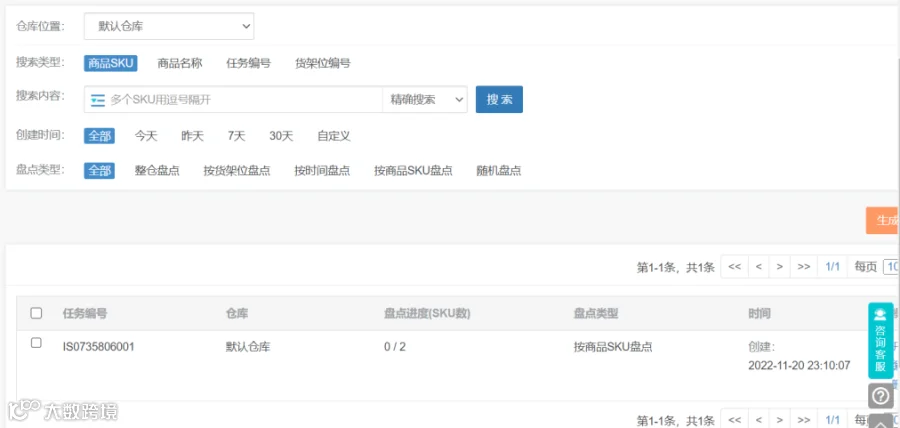This screenshot has width=900, height=428.
Task: Open the top 每页 page size selector
Action: pos(891,267)
